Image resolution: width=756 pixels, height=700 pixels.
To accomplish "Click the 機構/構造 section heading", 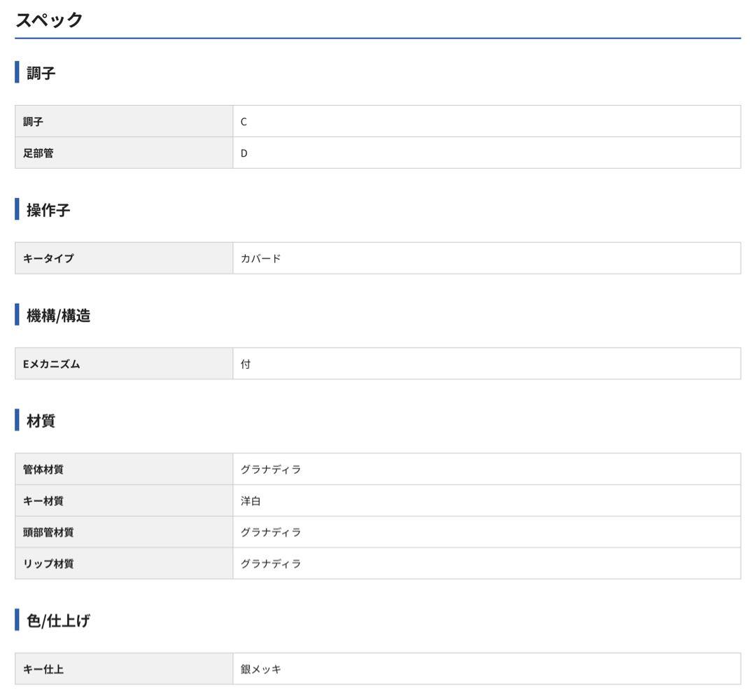I will point(58,316).
